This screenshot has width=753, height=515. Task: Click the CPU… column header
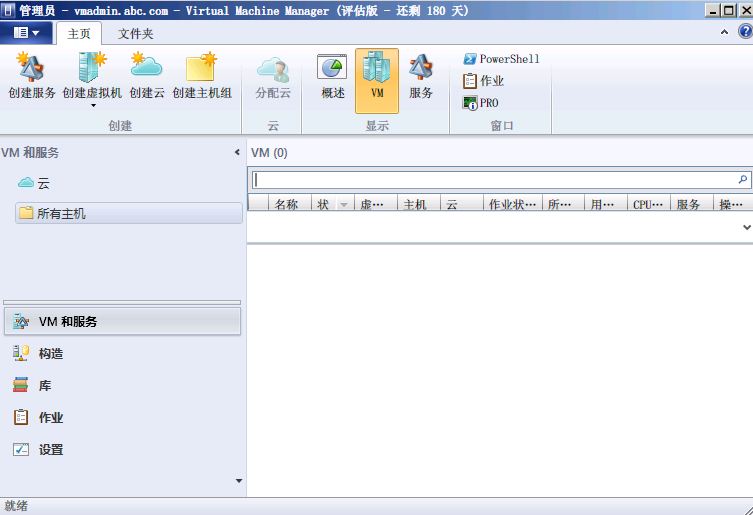(649, 204)
